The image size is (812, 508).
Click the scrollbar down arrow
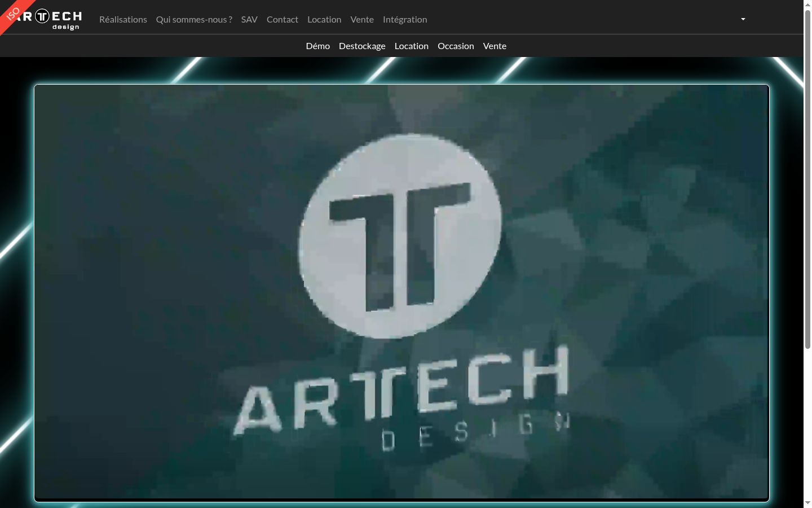point(807,503)
